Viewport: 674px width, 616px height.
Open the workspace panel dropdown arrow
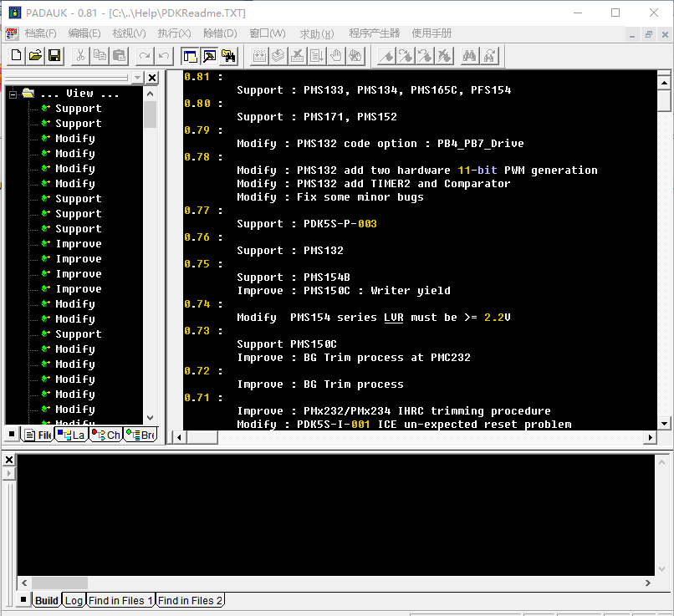pos(138,78)
